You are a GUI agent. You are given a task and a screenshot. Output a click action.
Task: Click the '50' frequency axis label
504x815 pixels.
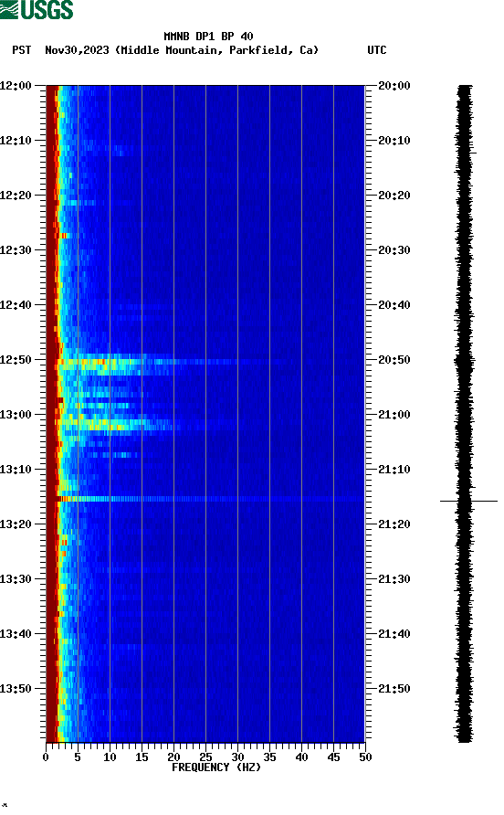[365, 757]
